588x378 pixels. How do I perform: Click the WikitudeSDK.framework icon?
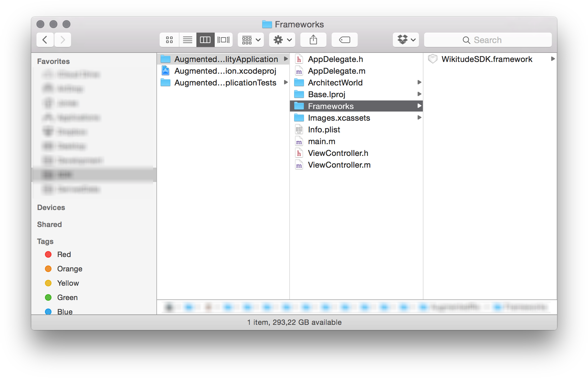click(x=433, y=59)
